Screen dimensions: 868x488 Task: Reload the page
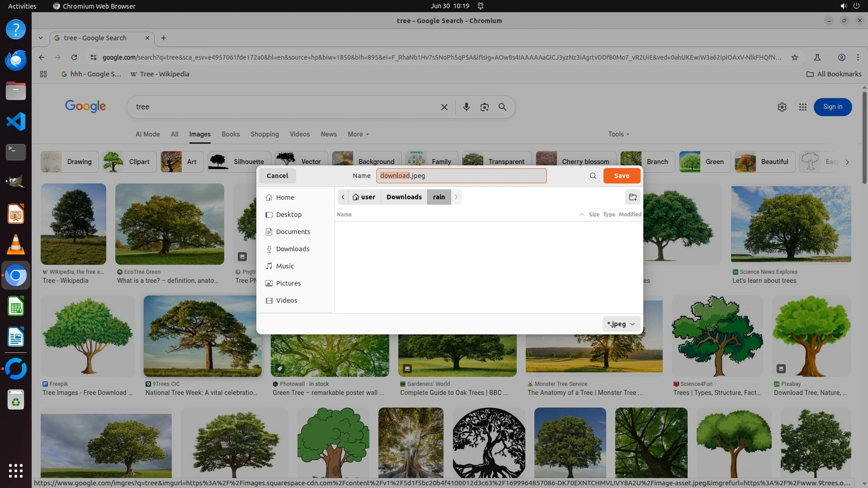[x=74, y=57]
